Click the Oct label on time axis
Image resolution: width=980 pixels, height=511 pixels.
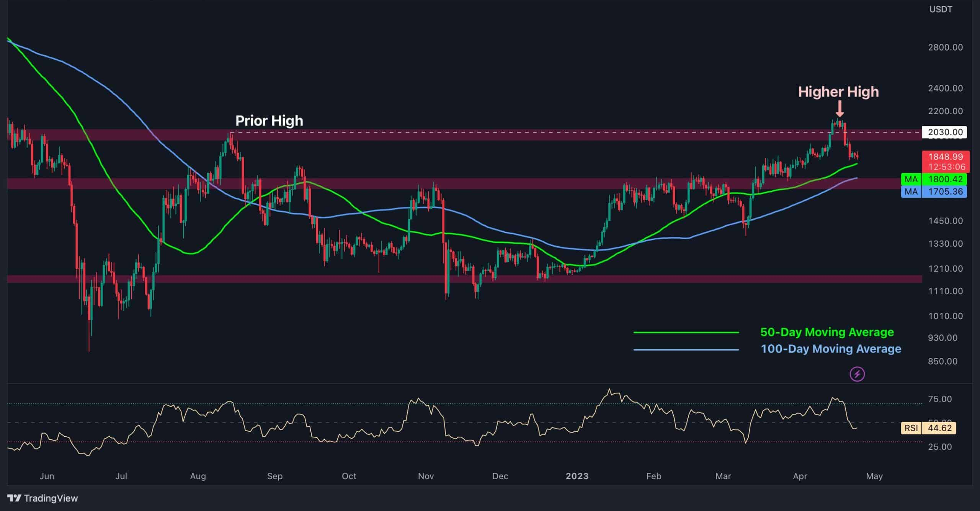[349, 476]
